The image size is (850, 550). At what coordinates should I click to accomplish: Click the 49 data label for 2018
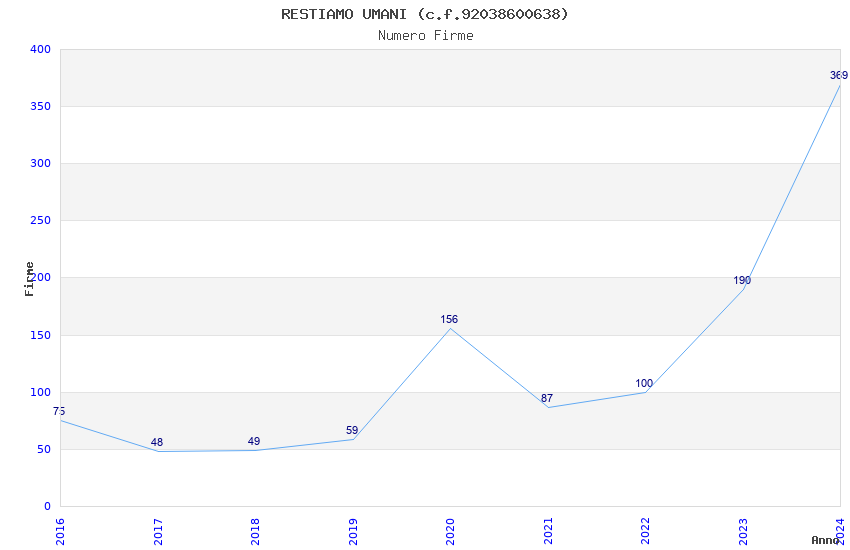point(254,442)
